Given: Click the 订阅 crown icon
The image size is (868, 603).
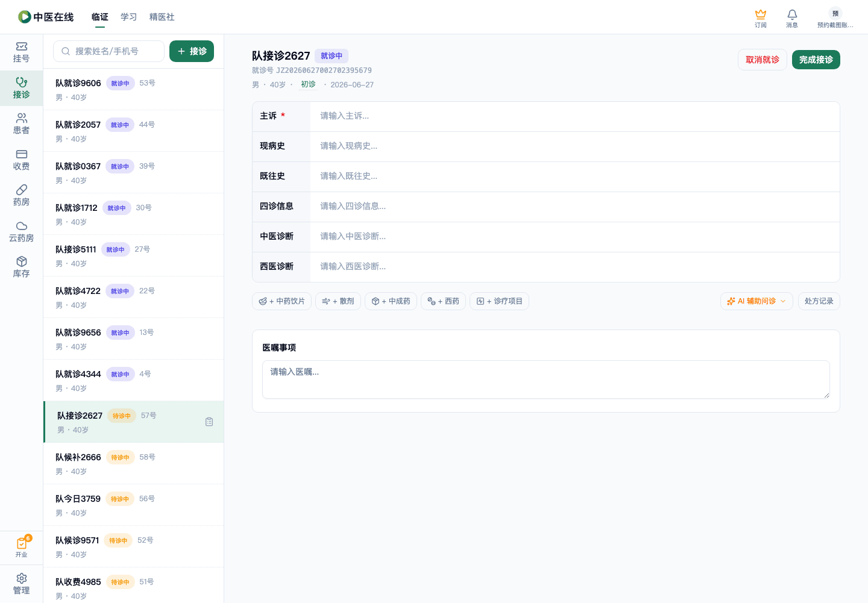Looking at the screenshot, I should [x=761, y=18].
